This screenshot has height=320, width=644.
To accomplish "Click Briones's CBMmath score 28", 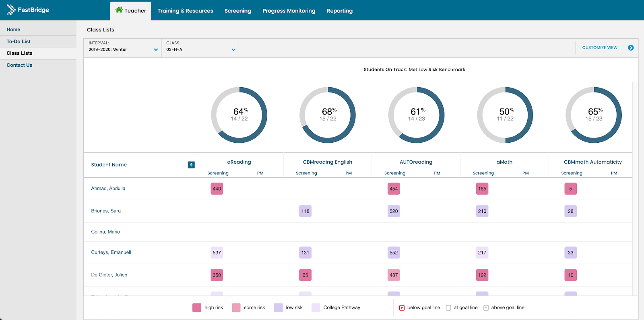I will click(571, 211).
